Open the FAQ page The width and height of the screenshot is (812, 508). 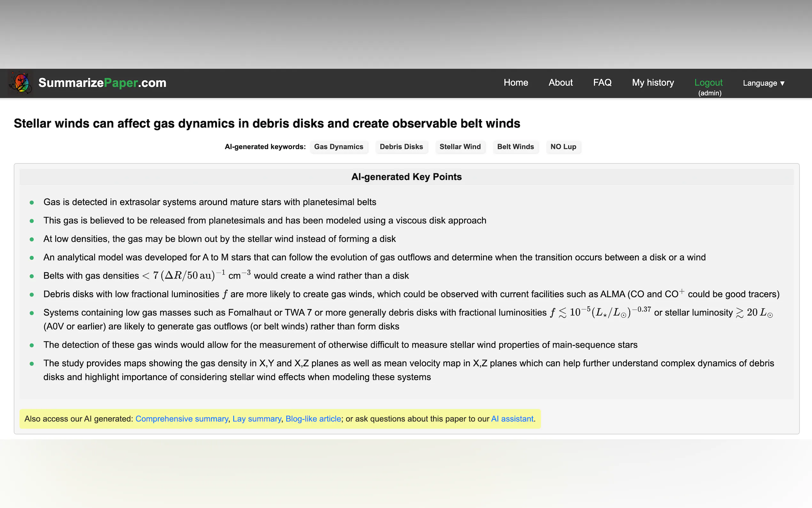[x=602, y=83]
